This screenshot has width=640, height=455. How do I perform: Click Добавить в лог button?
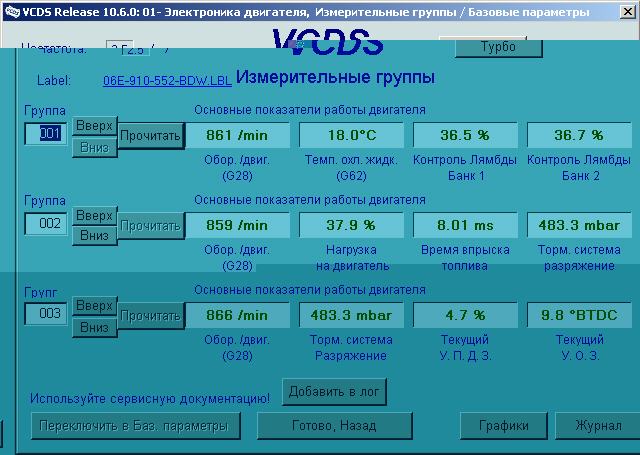334,392
